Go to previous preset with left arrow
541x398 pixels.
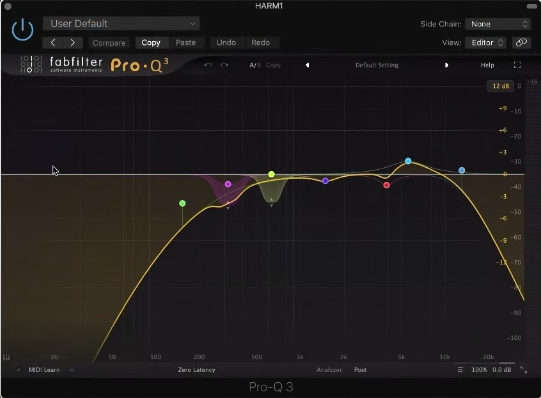52,43
